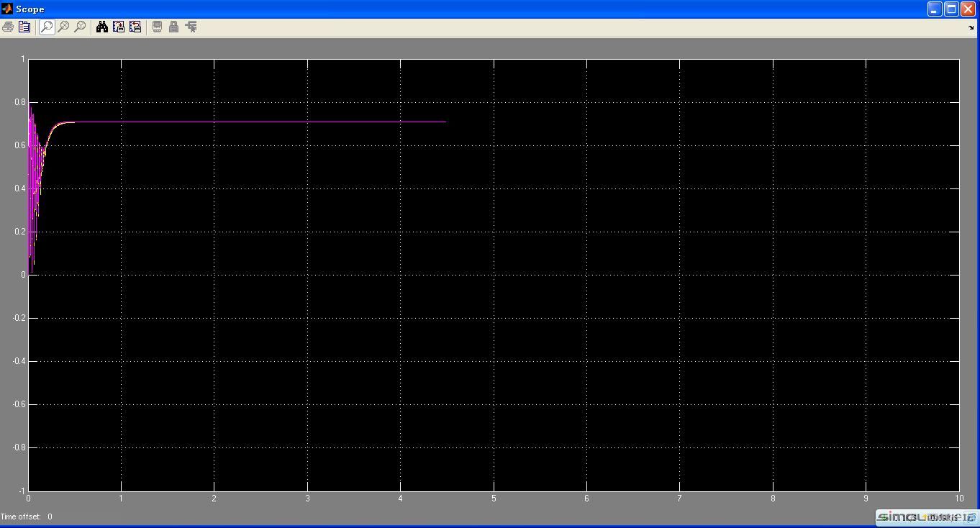Open the Scope window system menu icon
Image resolution: width=980 pixels, height=528 pixels.
(7, 9)
